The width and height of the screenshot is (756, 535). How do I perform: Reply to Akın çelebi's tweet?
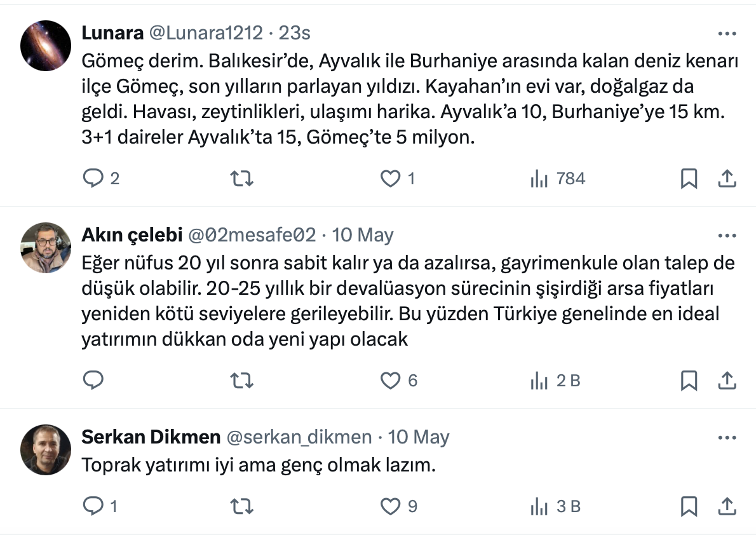pyautogui.click(x=93, y=381)
